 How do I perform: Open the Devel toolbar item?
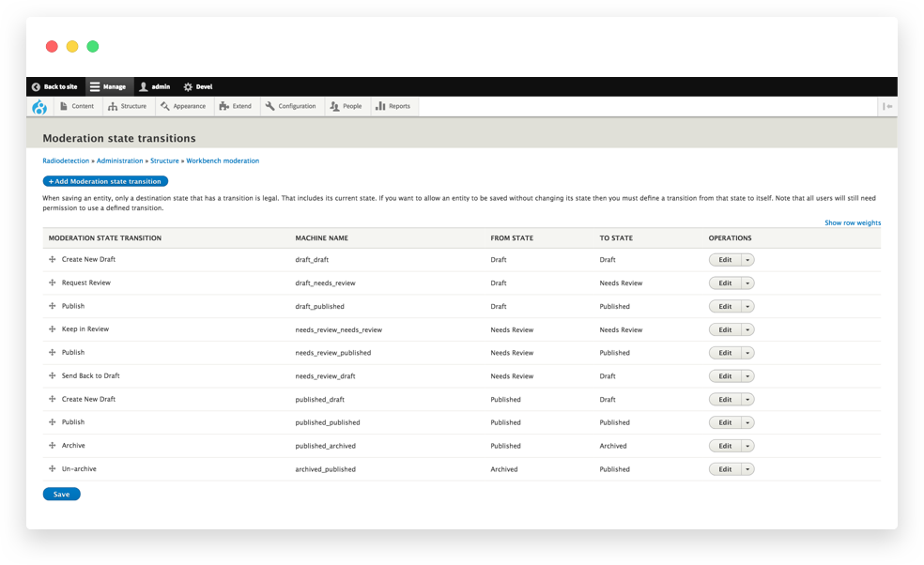(198, 86)
